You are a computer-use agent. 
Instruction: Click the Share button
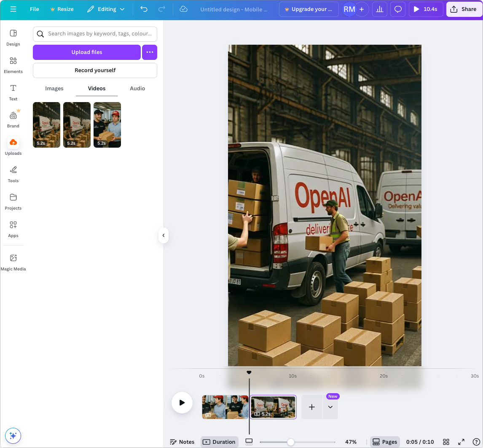click(x=463, y=9)
